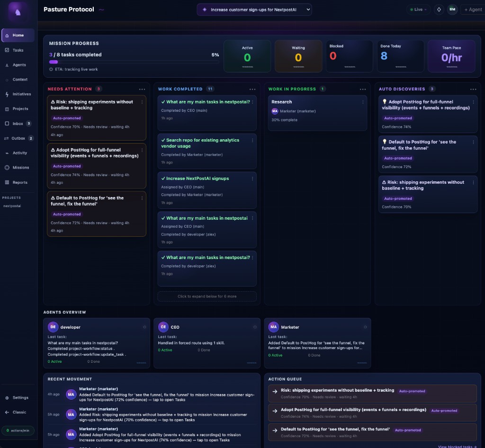Click the Team Pace 0/hr card
Screen dimensions: 485x448
tap(451, 56)
